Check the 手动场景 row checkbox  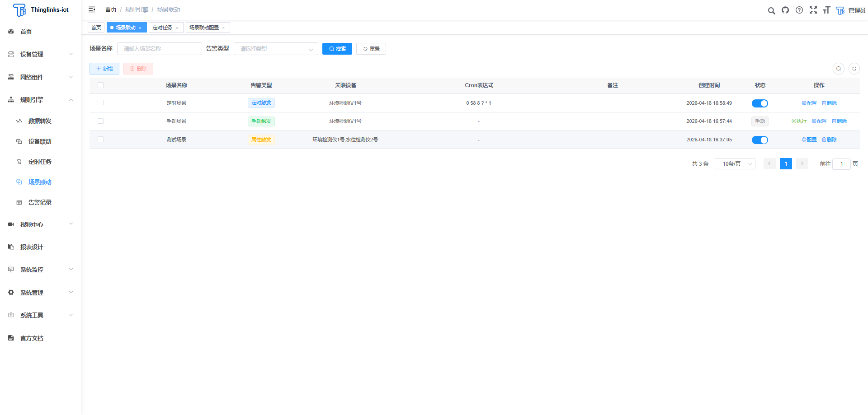click(100, 121)
